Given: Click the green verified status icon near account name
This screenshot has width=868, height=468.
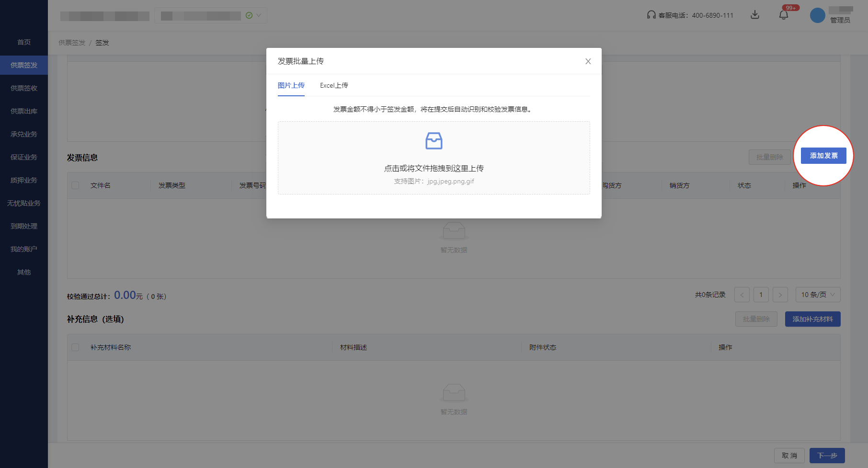Looking at the screenshot, I should pyautogui.click(x=249, y=15).
